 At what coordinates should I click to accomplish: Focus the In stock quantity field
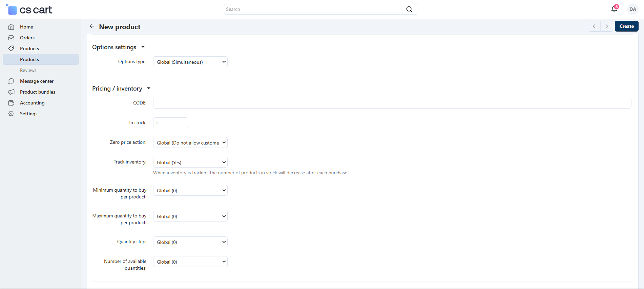(171, 123)
